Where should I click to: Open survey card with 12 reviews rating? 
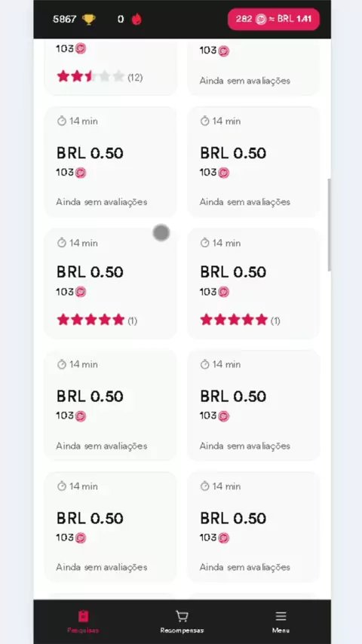pos(110,67)
